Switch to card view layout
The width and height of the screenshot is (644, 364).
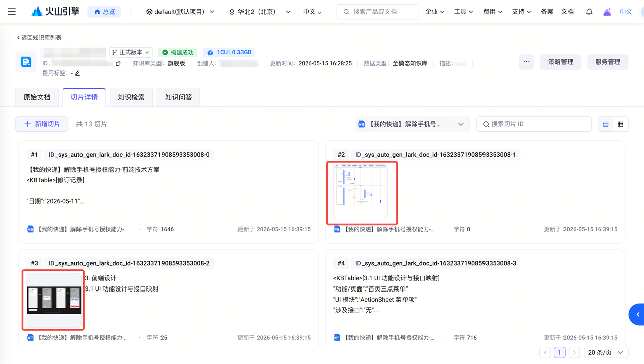[606, 124]
